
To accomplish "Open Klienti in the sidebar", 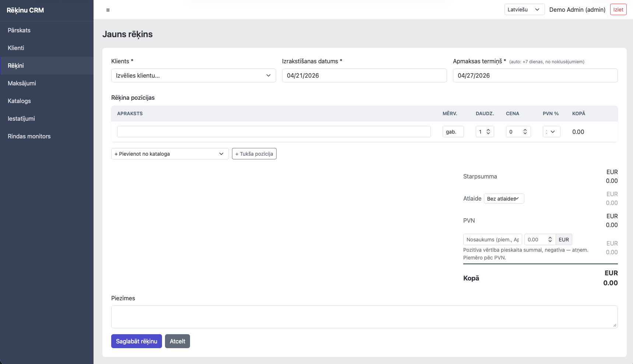I will point(16,48).
